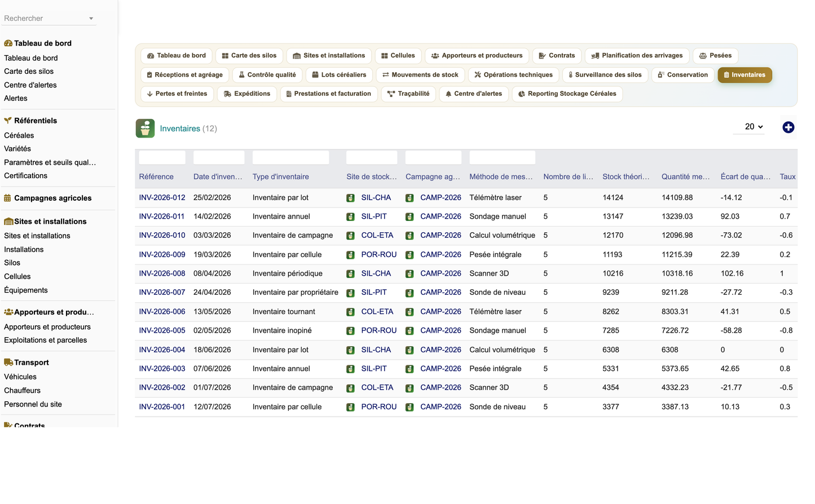Open Personnel du site in sidebar
This screenshot has height=504, width=815.
(x=33, y=405)
